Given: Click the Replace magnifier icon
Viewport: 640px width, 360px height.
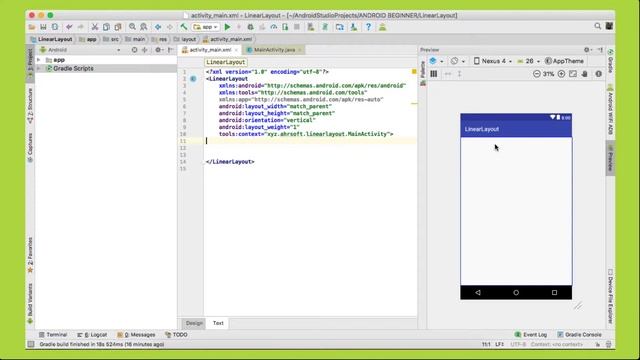Looking at the screenshot, I should 144,27.
